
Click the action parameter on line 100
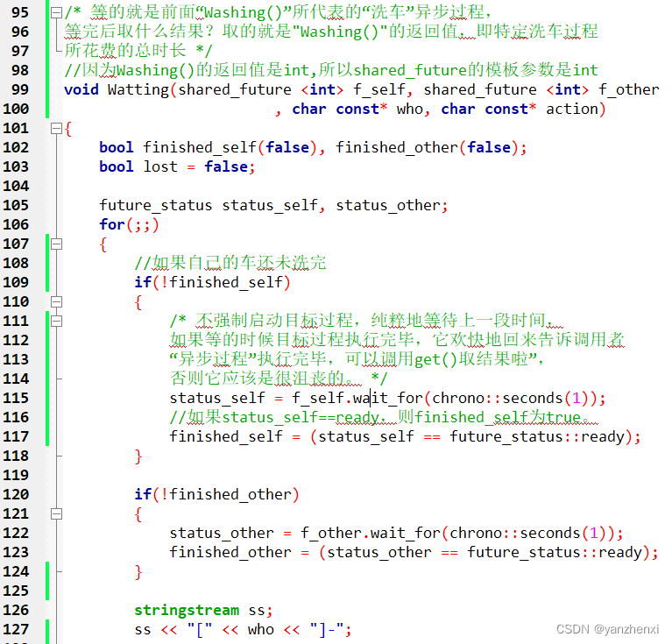click(572, 109)
